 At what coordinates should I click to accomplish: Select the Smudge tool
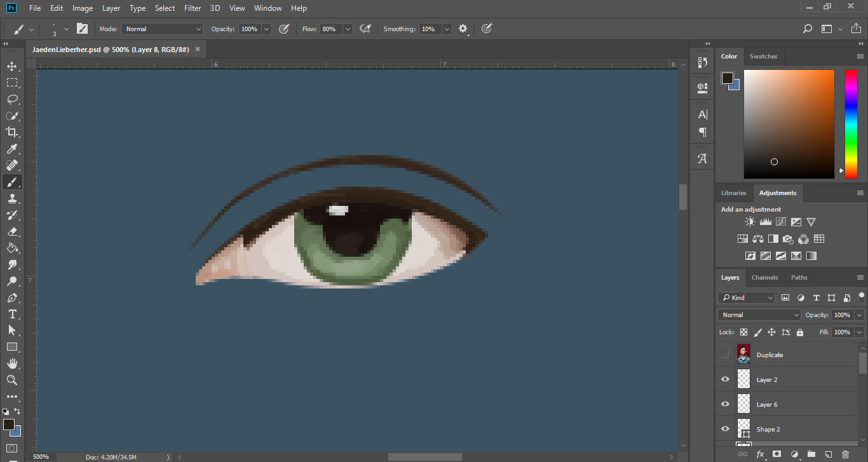pos(12,264)
